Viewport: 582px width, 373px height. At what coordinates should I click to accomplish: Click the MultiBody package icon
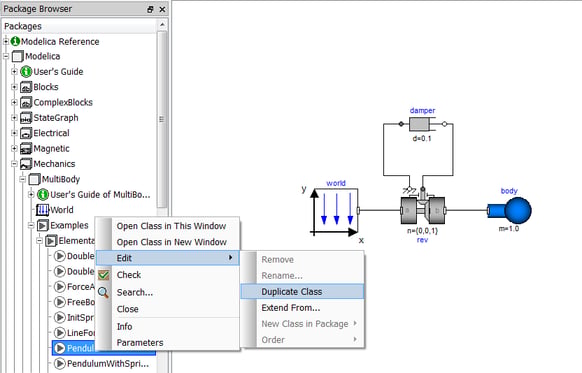[x=34, y=179]
